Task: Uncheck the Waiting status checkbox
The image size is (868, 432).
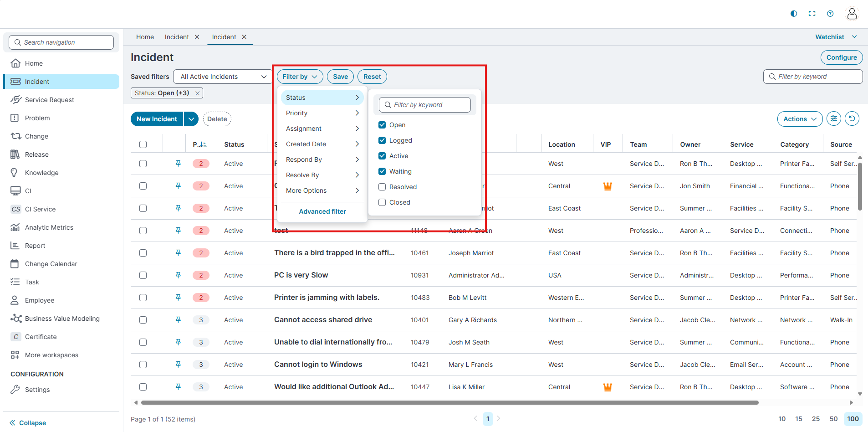Action: [x=382, y=171]
